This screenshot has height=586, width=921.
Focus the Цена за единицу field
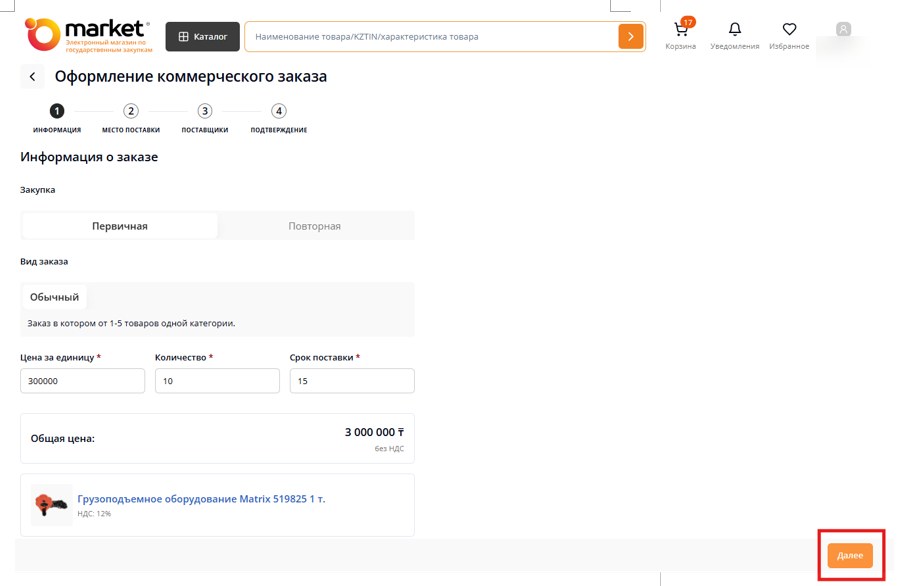(82, 381)
